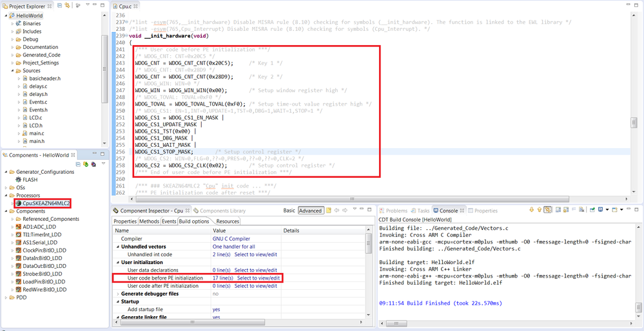
Task: Click Pin Console icon
Action: pyautogui.click(x=592, y=210)
